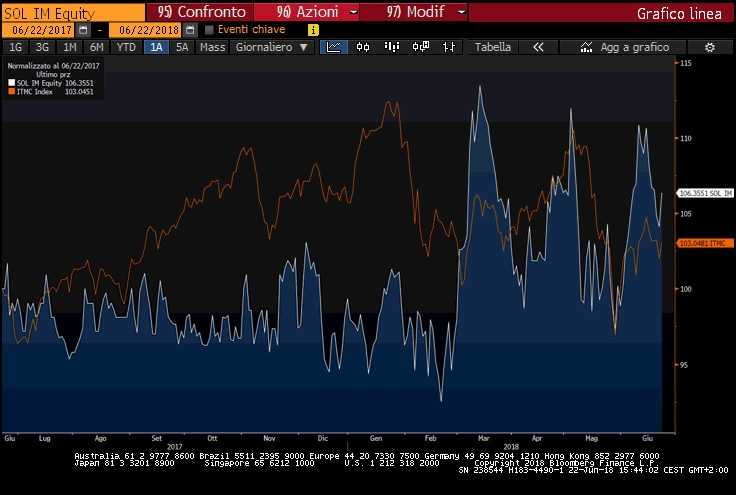Open the end date calendar picker
Viewport: 736px width, 495px height.
pyautogui.click(x=190, y=30)
